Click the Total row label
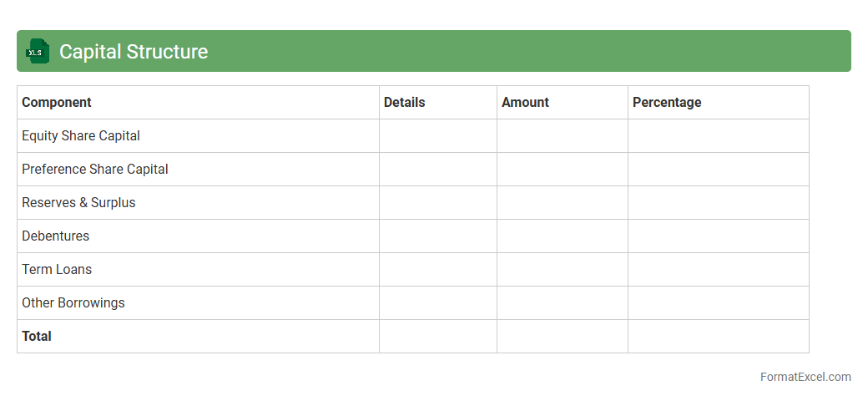Screen dimensions: 868x401 tap(37, 337)
